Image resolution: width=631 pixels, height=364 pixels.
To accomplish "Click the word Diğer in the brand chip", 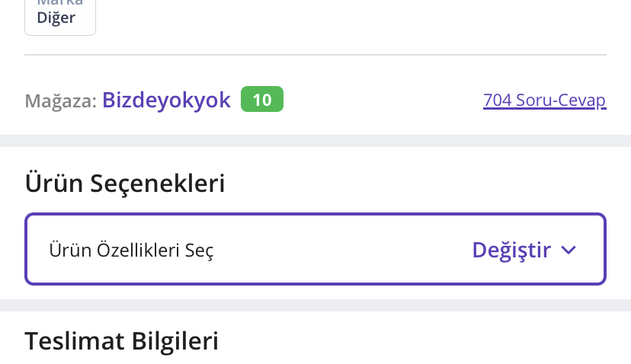I will (56, 18).
